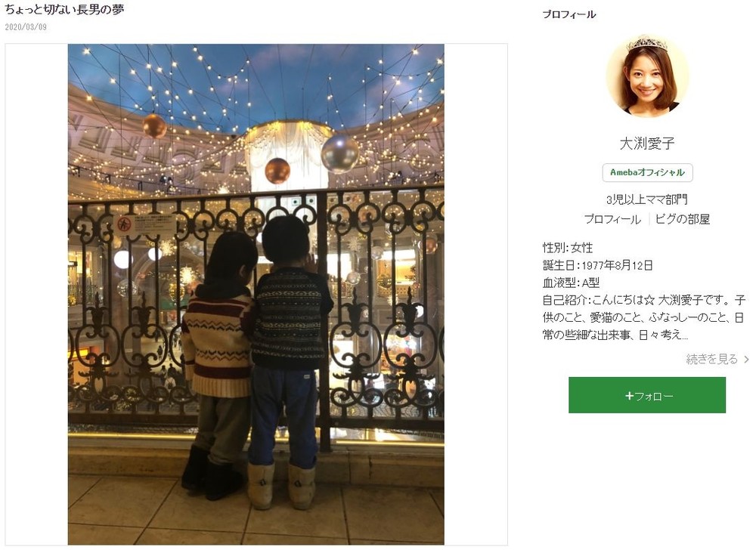Viewport: 756px width, 550px height.
Task: Enlarge the photo of two children at railing
Action: coord(256,294)
